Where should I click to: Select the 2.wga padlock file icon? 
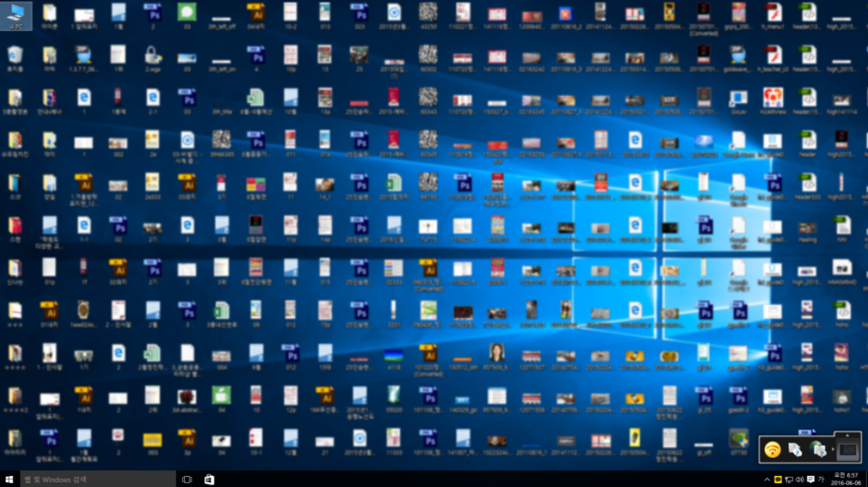[x=153, y=59]
